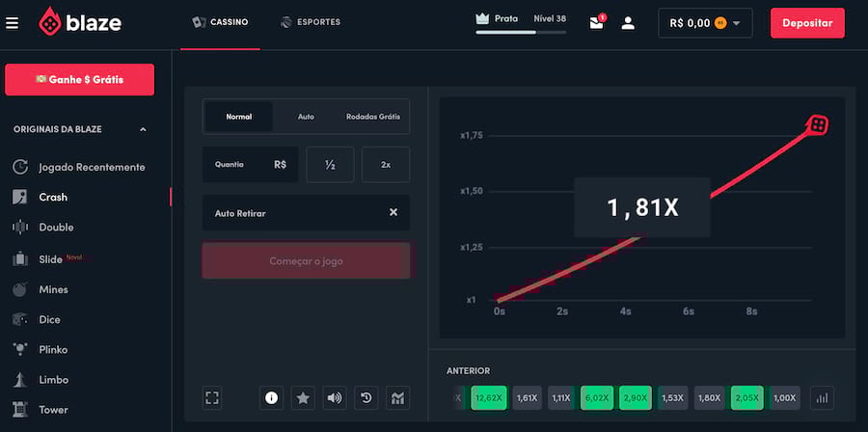Select Rodadas Grátis mode
The width and height of the screenshot is (868, 432).
[372, 117]
